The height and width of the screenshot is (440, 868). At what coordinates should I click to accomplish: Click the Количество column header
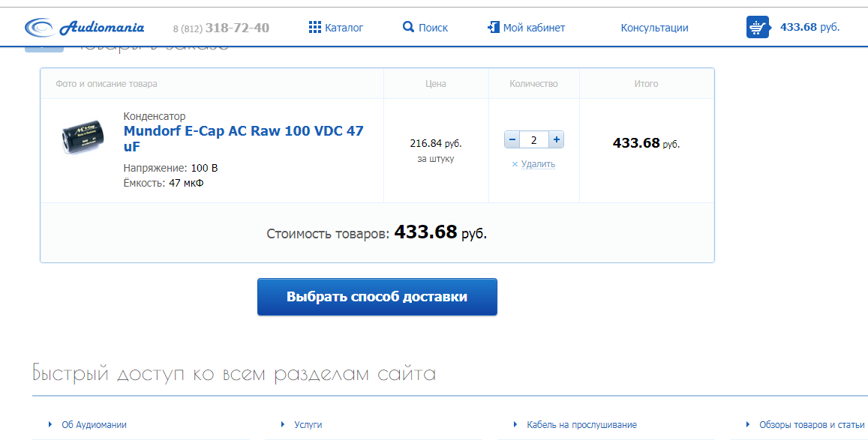[533, 84]
